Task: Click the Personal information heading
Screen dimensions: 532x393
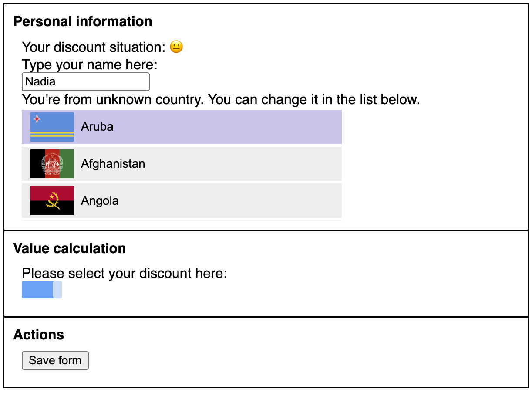Action: [x=83, y=21]
